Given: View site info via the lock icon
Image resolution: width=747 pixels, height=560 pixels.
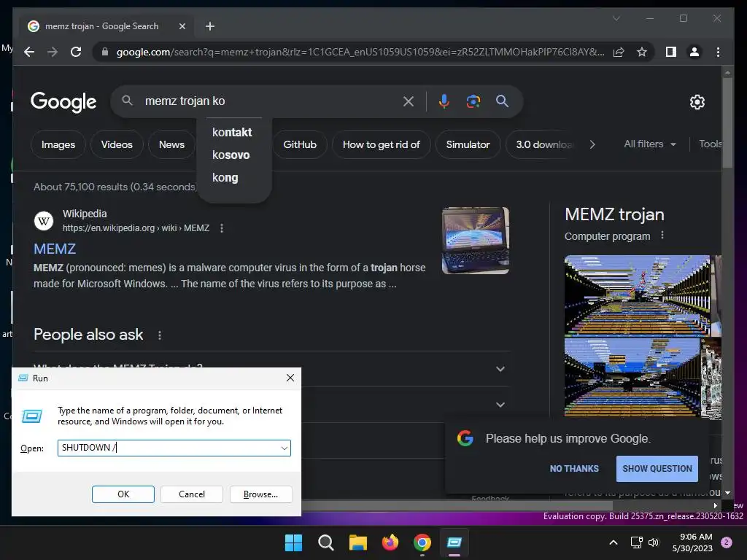Looking at the screenshot, I should [x=105, y=52].
